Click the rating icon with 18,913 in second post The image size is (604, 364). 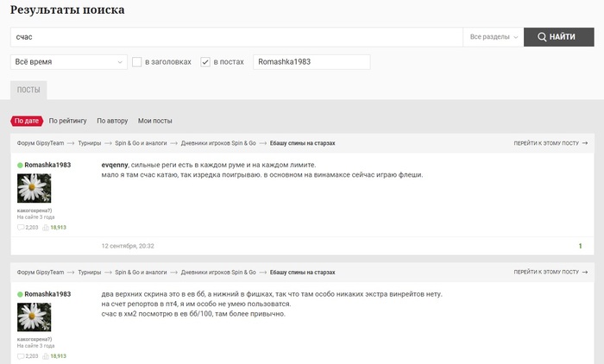46,356
